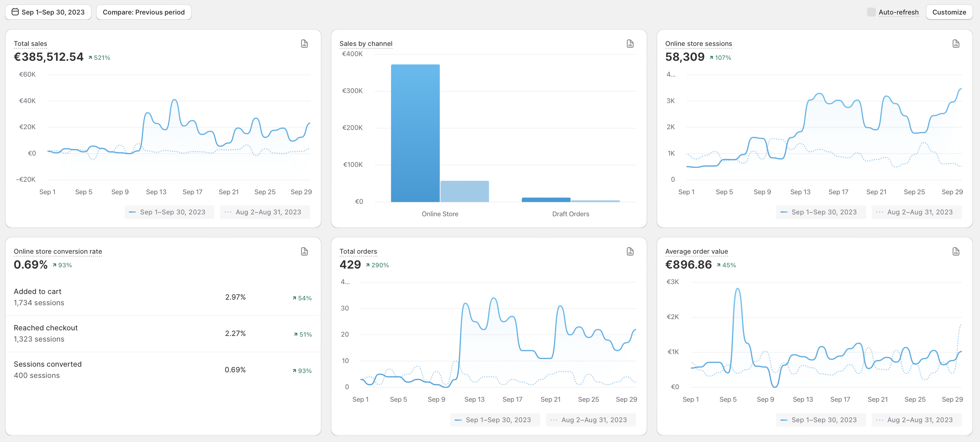
Task: Click the Online Store previous period light bar
Action: tap(465, 191)
